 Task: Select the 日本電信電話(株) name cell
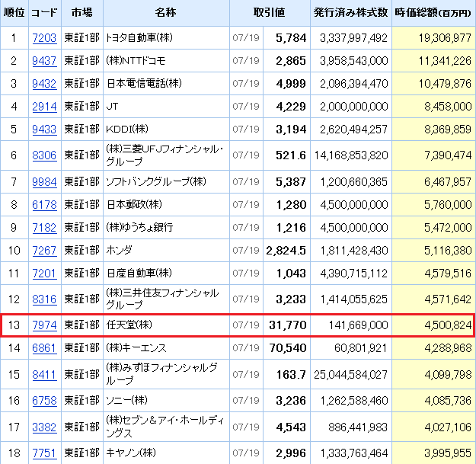click(166, 84)
